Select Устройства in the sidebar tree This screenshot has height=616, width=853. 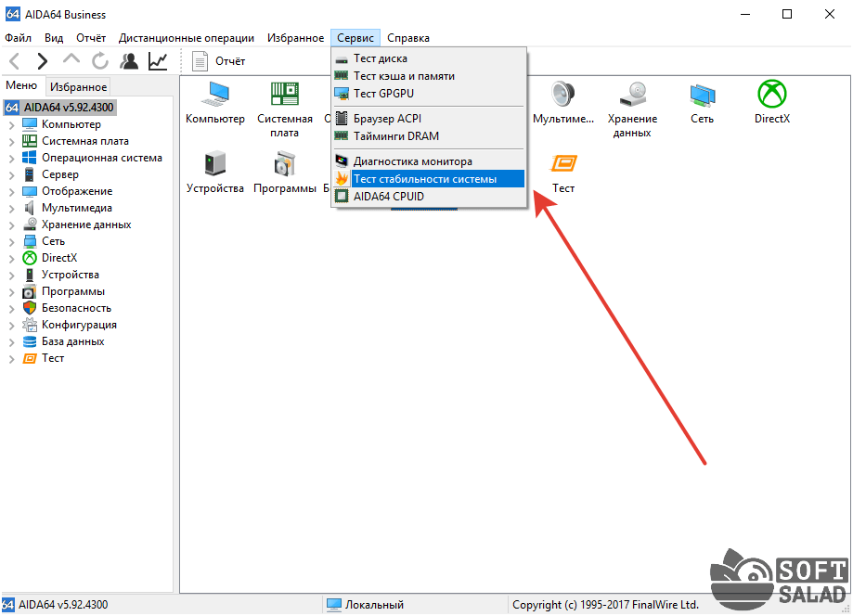click(x=71, y=275)
